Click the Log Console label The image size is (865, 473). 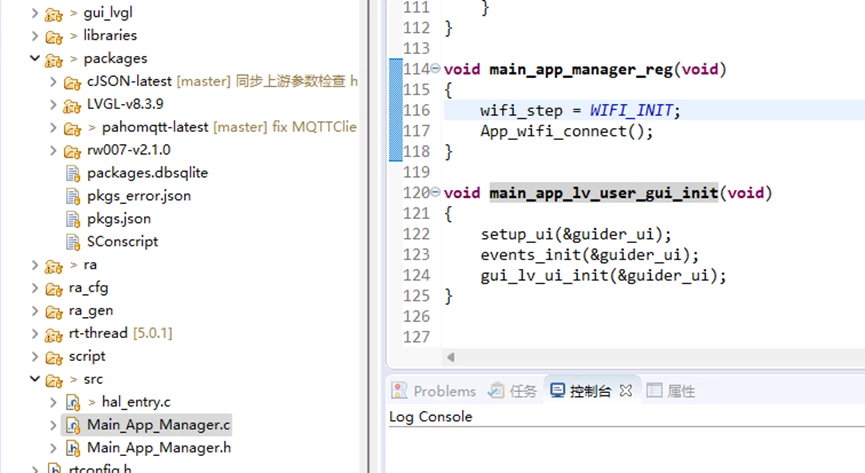tap(431, 417)
